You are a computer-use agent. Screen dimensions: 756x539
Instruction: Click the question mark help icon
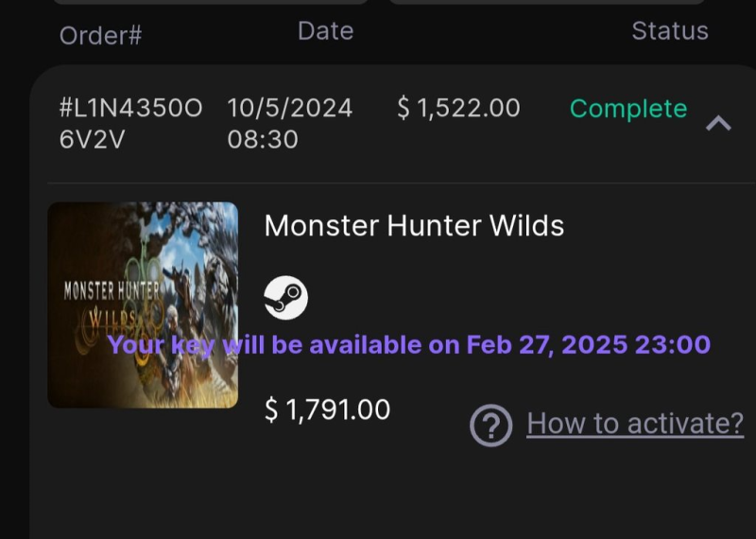tap(490, 425)
